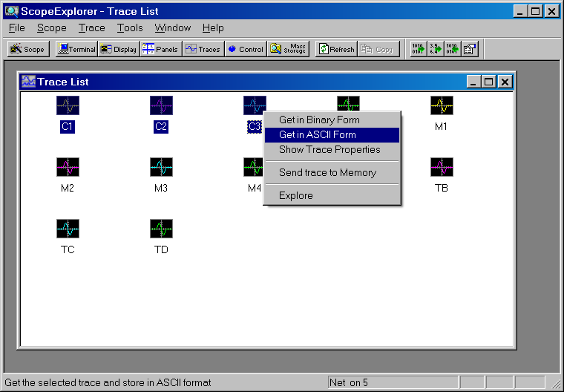Choose Get in ASCII Form

pyautogui.click(x=332, y=134)
